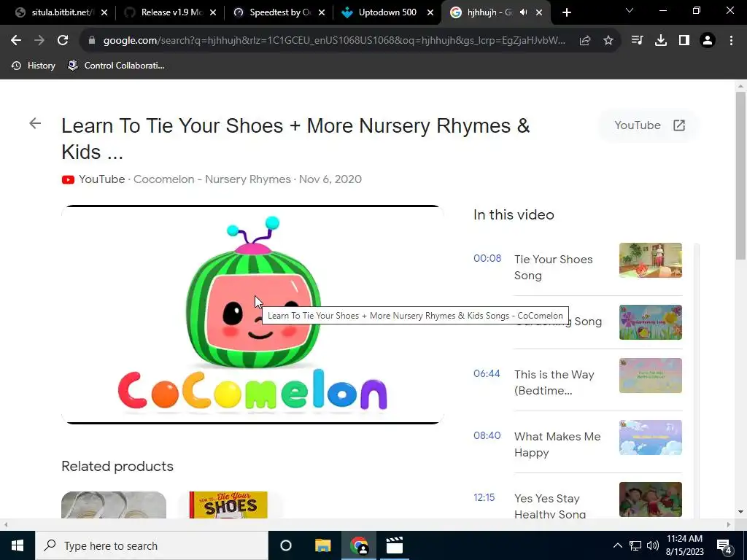Close the Release v1.9 tab
This screenshot has width=747, height=560.
click(213, 12)
